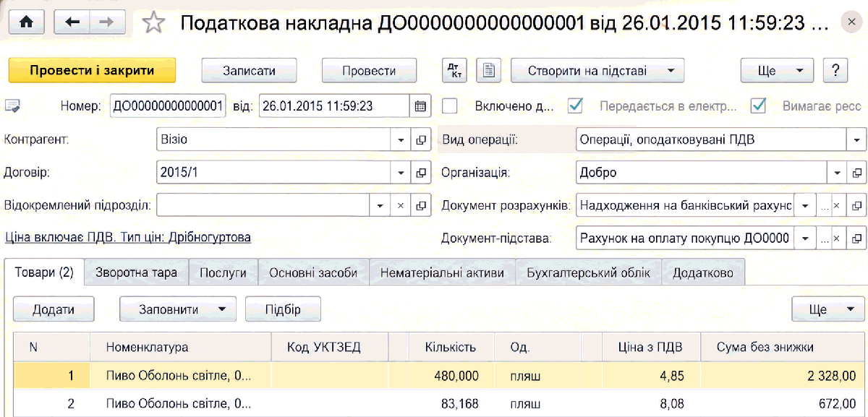This screenshot has height=417, width=868.
Task: Select row 2 Пиво Оболонь світле
Action: coord(180,404)
